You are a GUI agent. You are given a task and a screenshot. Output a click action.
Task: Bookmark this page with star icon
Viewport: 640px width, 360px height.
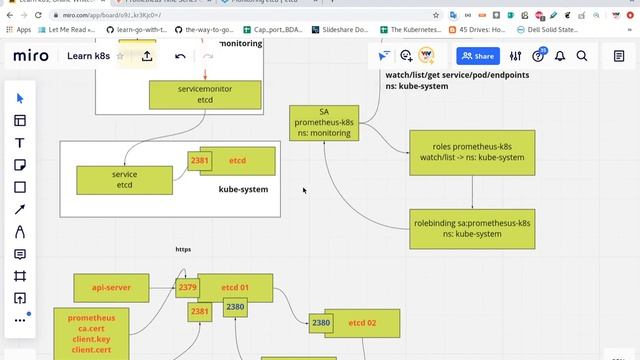(x=436, y=15)
